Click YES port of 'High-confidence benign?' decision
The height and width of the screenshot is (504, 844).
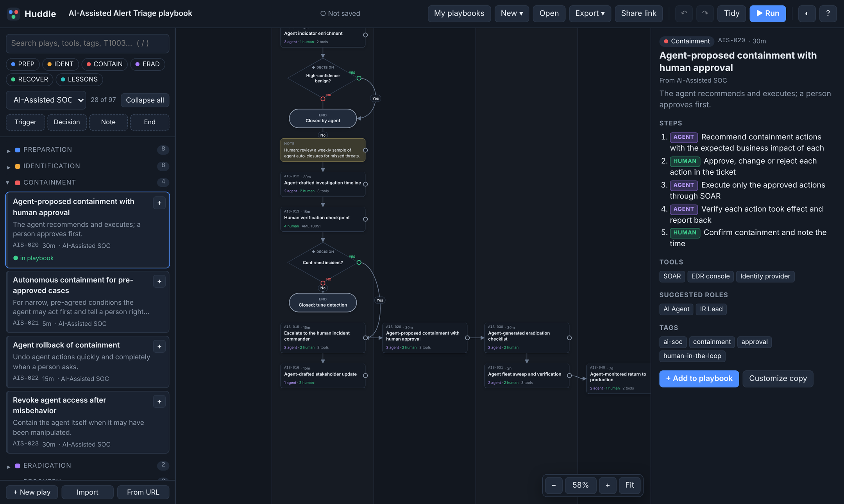(x=359, y=78)
